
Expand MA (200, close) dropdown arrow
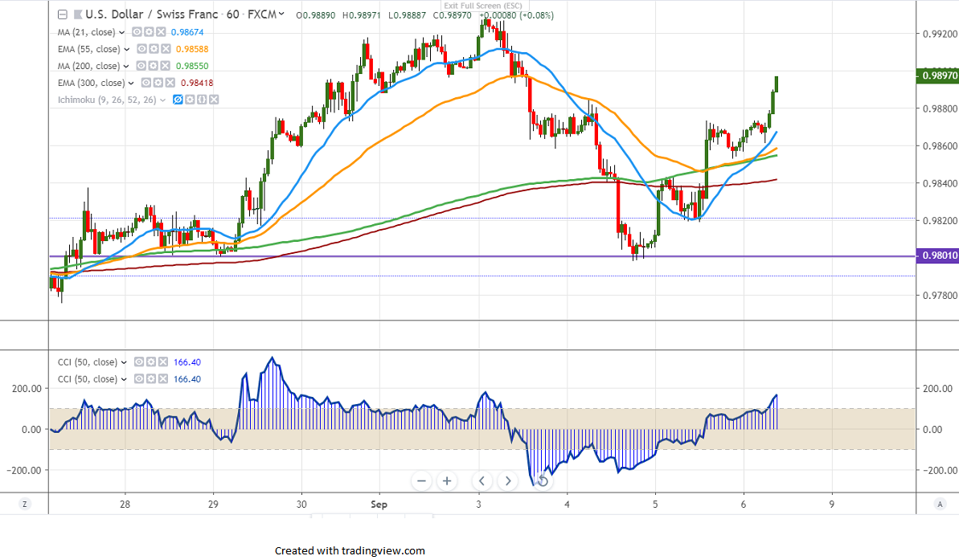coord(126,66)
